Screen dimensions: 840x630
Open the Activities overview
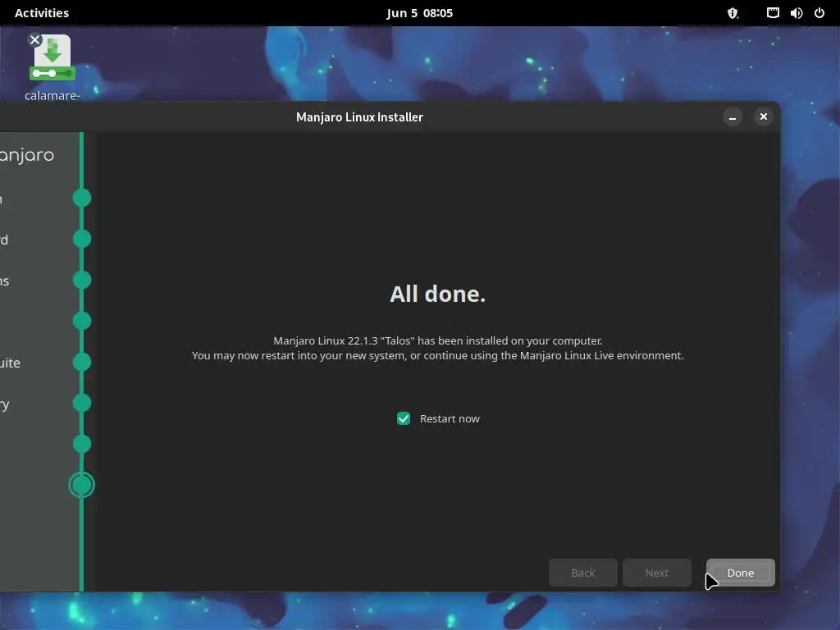point(42,13)
